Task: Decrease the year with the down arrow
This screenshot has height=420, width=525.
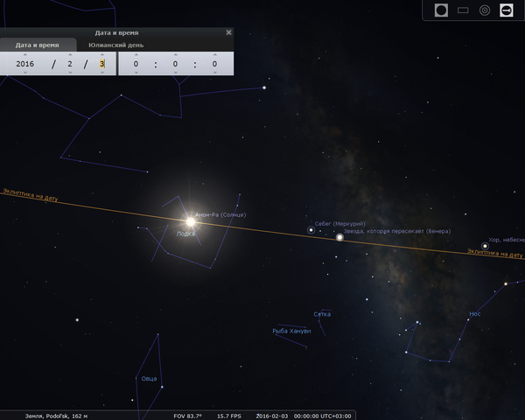Action: [24, 73]
